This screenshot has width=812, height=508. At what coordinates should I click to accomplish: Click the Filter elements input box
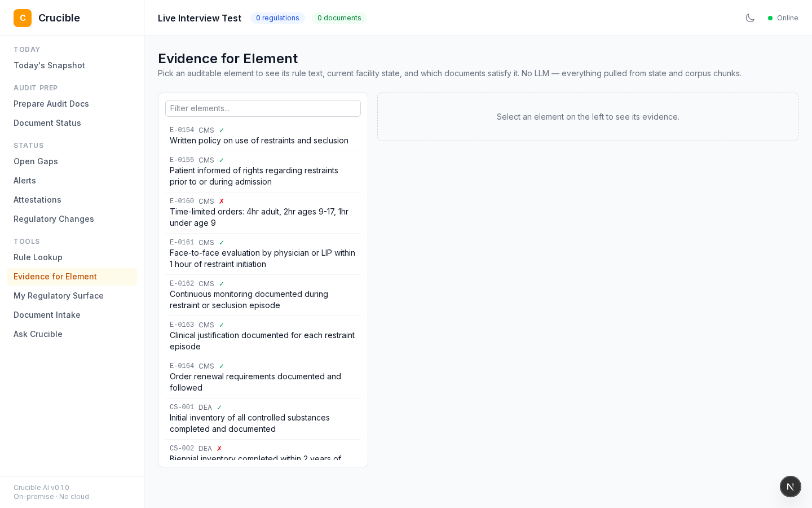point(263,108)
